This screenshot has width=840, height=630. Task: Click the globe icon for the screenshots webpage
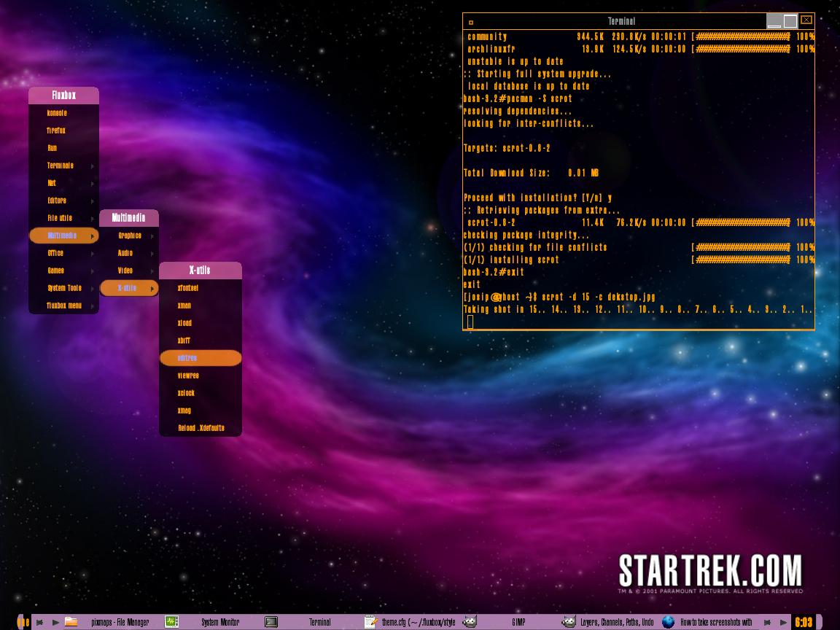pyautogui.click(x=666, y=622)
